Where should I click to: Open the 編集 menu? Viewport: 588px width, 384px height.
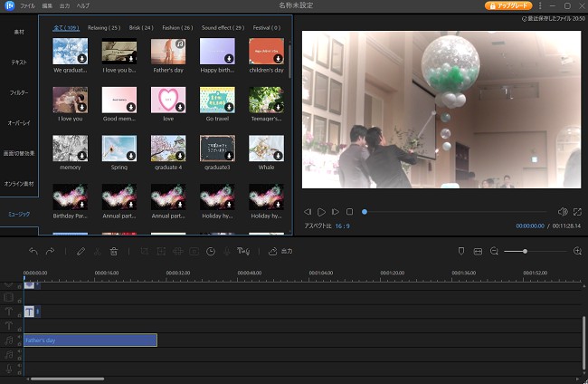(x=47, y=5)
